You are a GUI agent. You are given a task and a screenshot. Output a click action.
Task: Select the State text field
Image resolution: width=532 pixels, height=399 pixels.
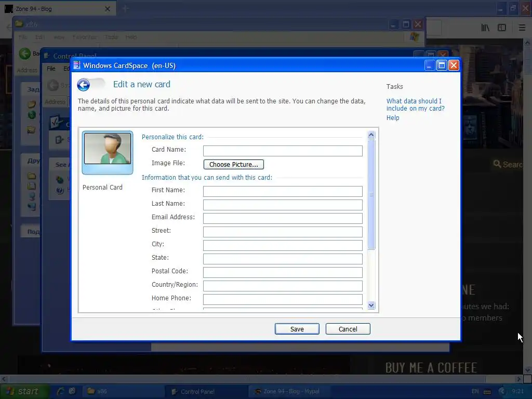[283, 259]
